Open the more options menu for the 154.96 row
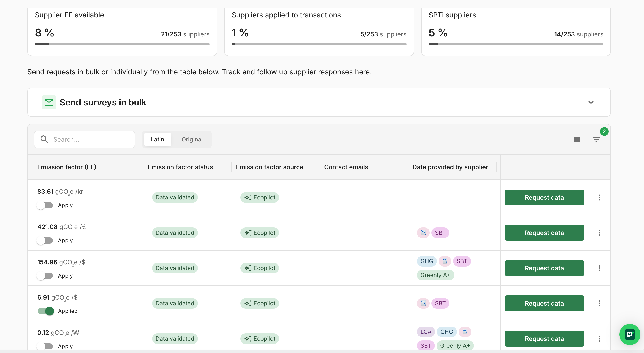 coord(599,268)
